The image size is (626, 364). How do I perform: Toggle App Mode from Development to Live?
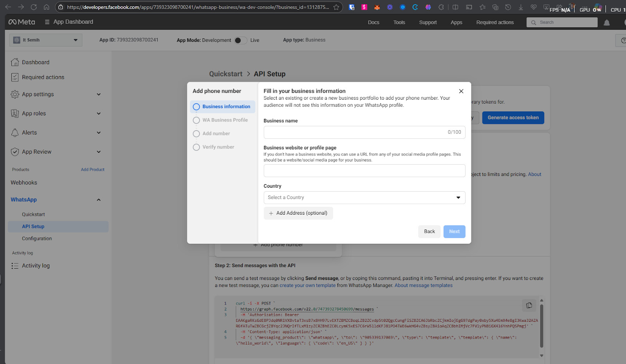(241, 40)
